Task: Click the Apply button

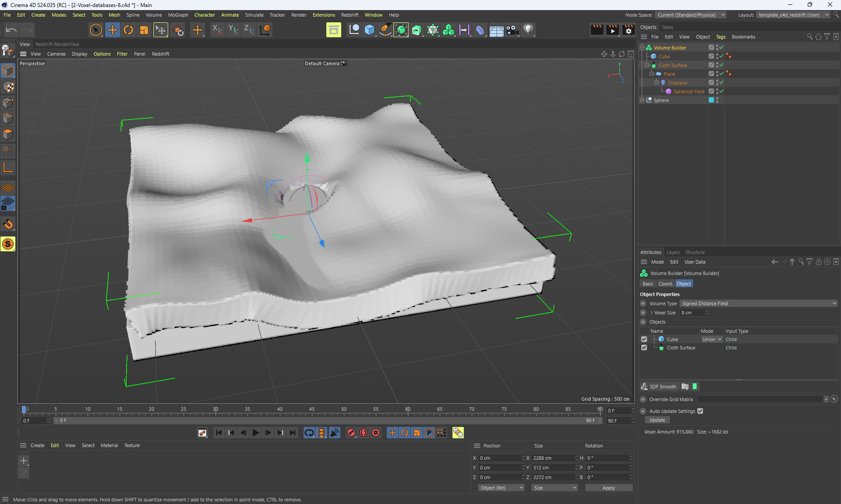Action: tap(608, 488)
